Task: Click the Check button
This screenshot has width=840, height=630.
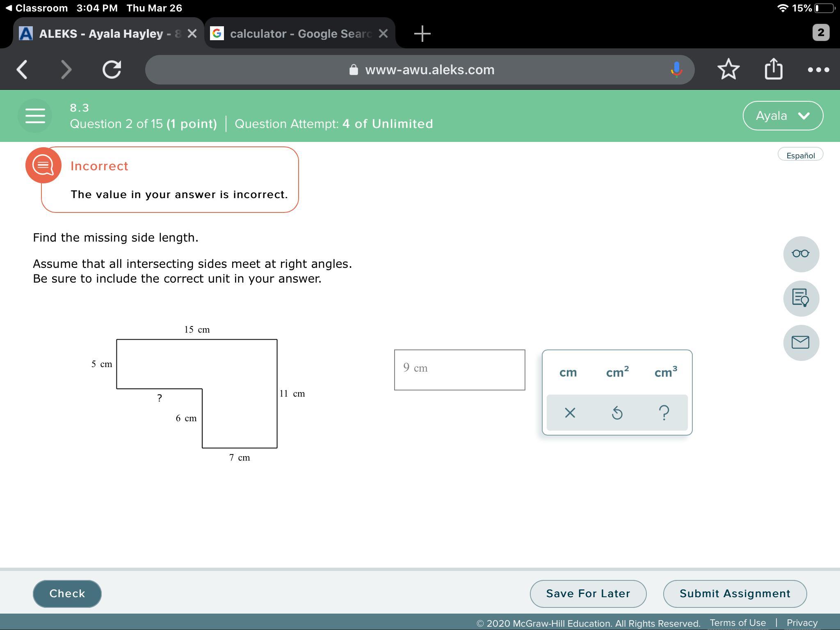Action: click(x=67, y=593)
